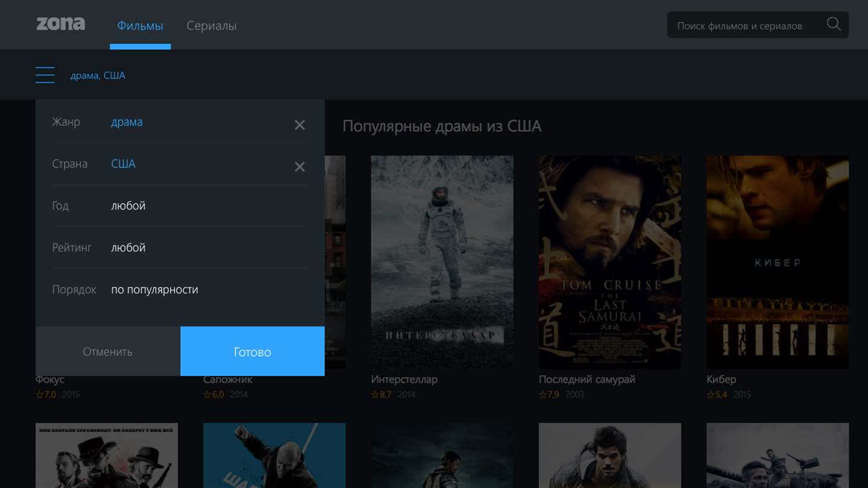This screenshot has height=488, width=868.
Task: Open the Год любой selector
Action: (180, 205)
